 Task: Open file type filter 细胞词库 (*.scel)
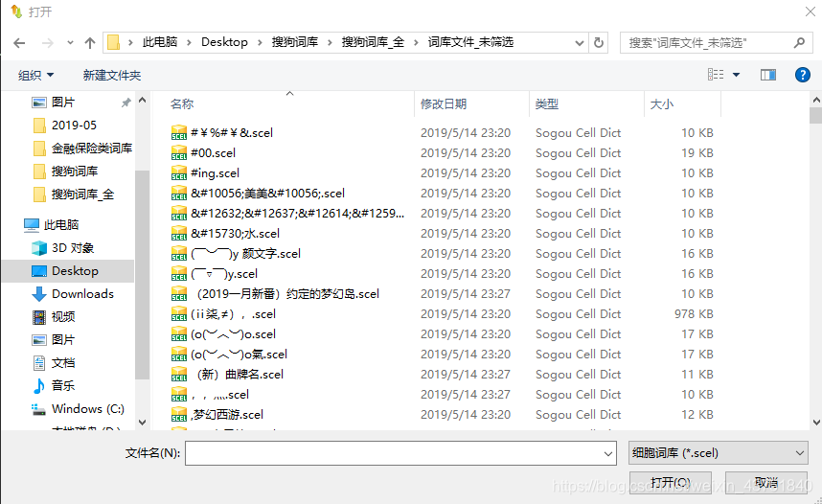pos(718,453)
